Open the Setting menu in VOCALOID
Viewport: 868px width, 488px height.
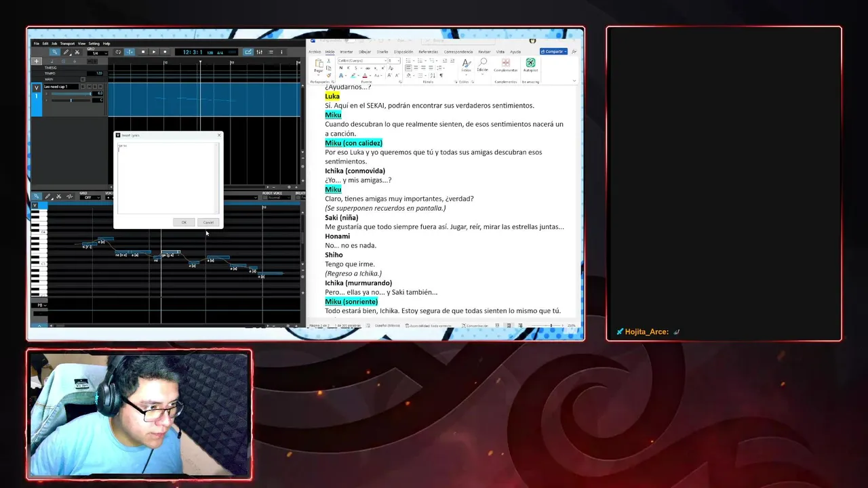[94, 43]
